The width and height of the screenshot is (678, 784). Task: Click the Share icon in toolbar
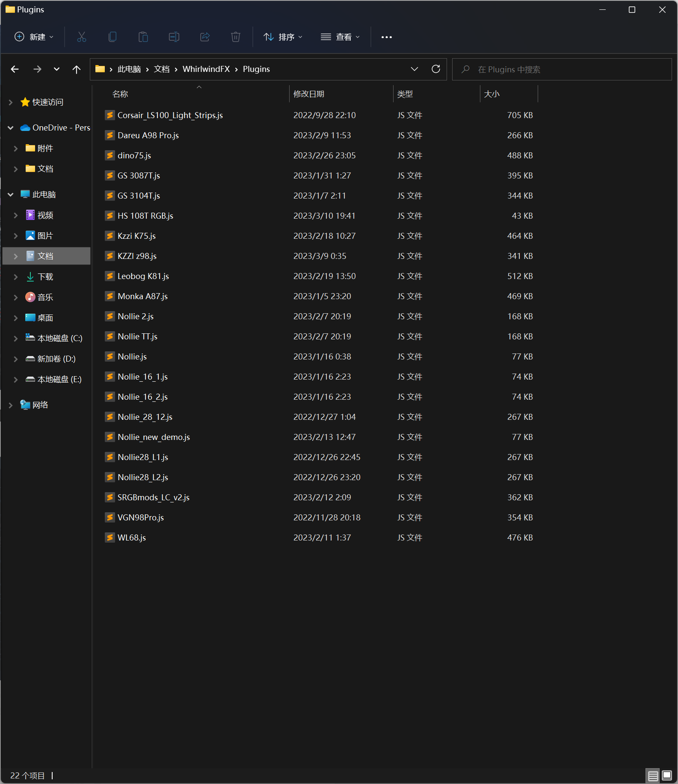click(205, 37)
